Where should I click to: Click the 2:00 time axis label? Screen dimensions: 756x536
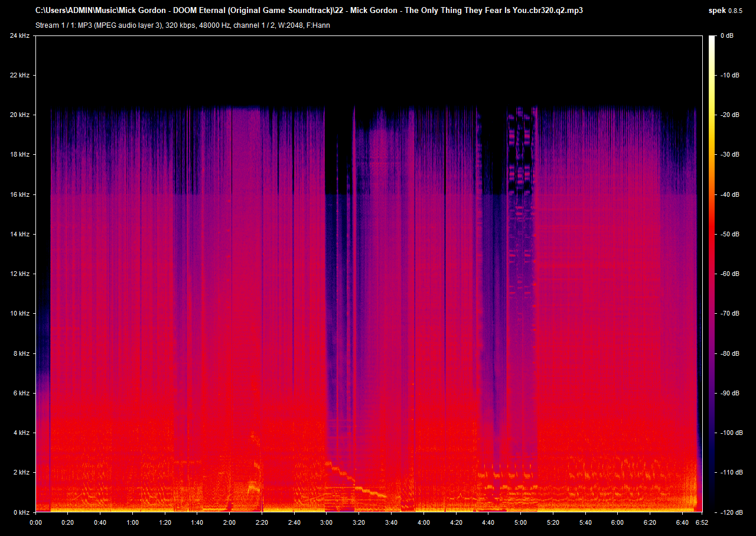pyautogui.click(x=229, y=523)
